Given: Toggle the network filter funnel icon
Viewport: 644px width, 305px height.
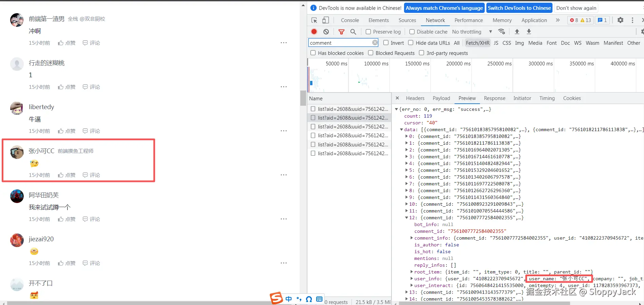Looking at the screenshot, I should pyautogui.click(x=341, y=32).
